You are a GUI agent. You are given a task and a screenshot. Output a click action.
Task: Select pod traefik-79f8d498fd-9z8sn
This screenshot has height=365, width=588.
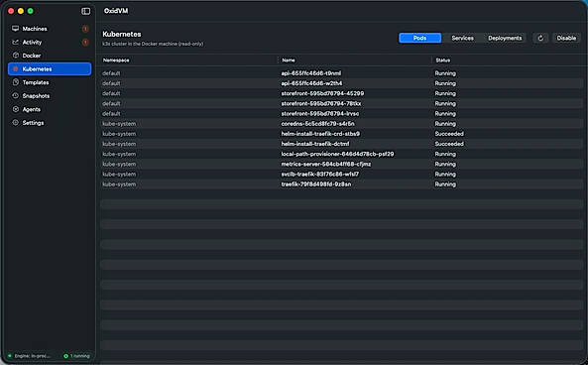[341, 184]
